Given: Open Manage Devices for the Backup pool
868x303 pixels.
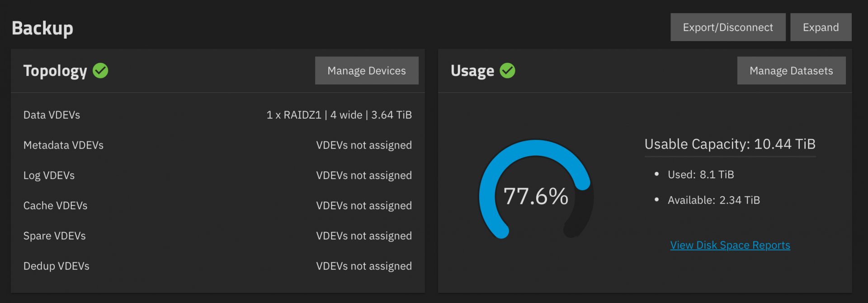Looking at the screenshot, I should [367, 70].
